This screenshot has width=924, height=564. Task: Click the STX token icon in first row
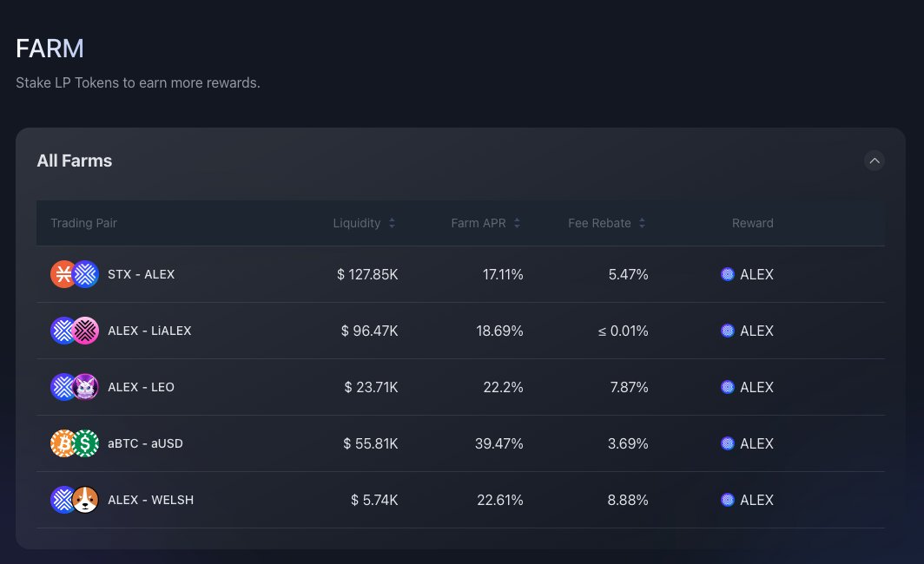click(x=63, y=274)
